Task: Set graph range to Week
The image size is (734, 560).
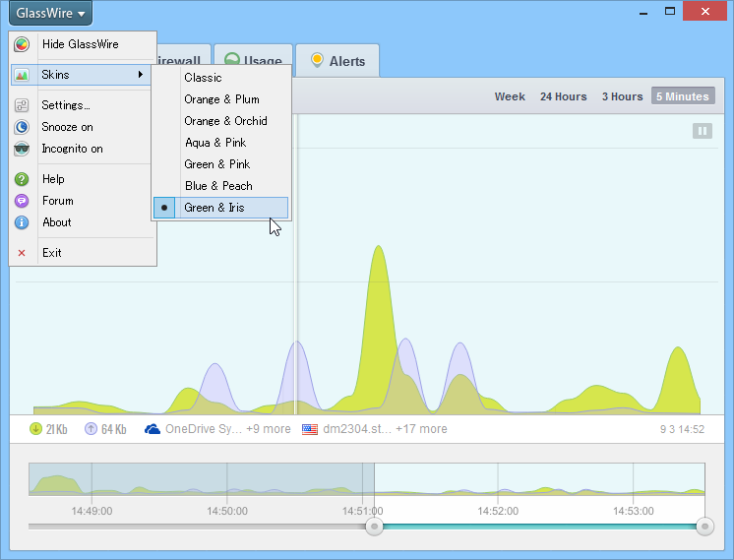Action: [x=510, y=96]
